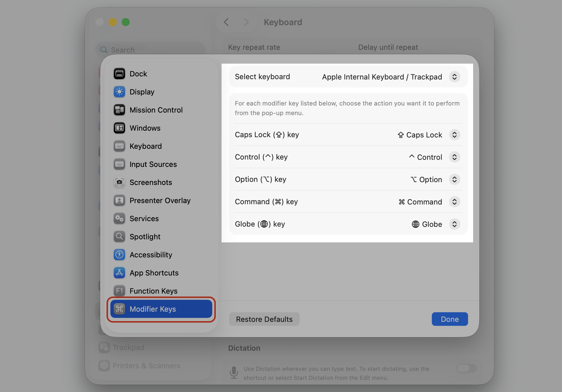562x392 pixels.
Task: Click the Spotlight magnifier icon
Action: [119, 237]
